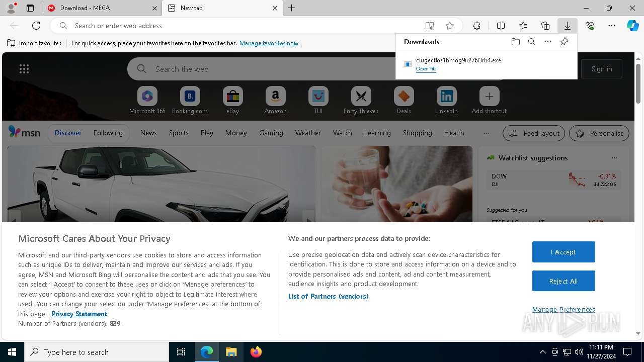The width and height of the screenshot is (644, 362).
Task: Close the Download - MEGA tab
Action: click(x=154, y=8)
